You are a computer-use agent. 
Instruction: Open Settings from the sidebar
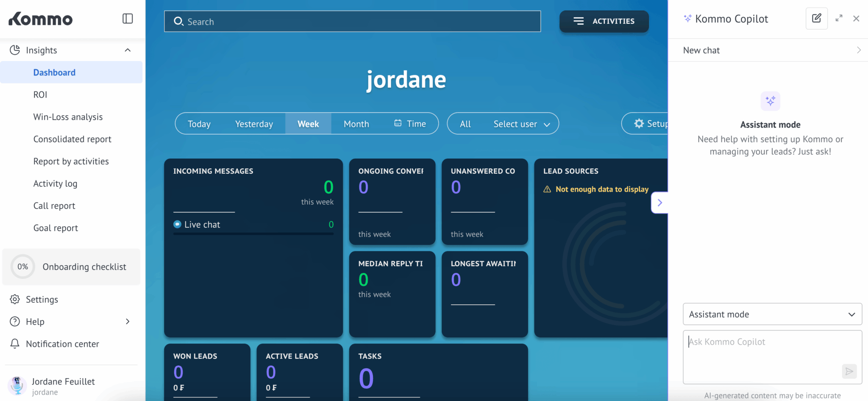(42, 299)
